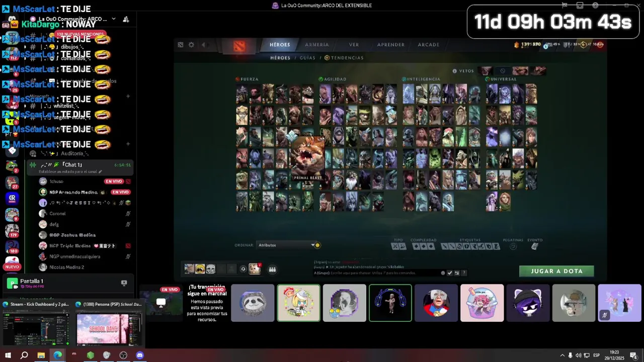This screenshot has height=362, width=644.
Task: Open Dota settings gear icon
Action: point(191,45)
